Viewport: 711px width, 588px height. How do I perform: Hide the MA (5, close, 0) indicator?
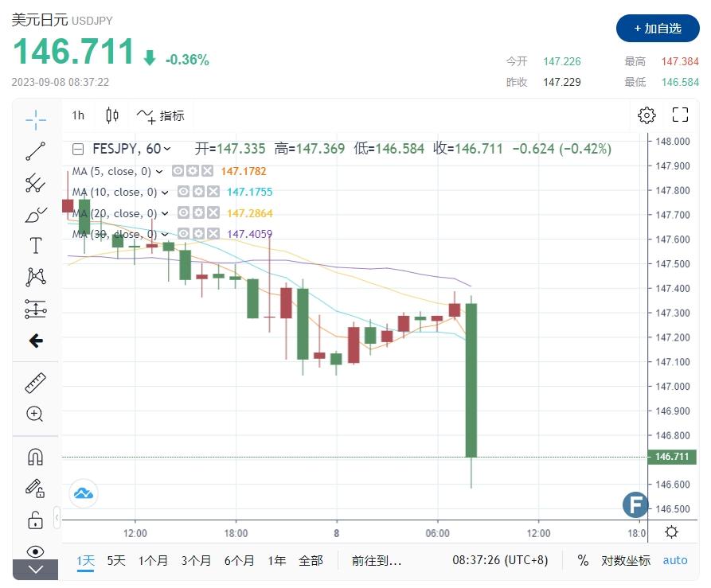click(x=178, y=171)
